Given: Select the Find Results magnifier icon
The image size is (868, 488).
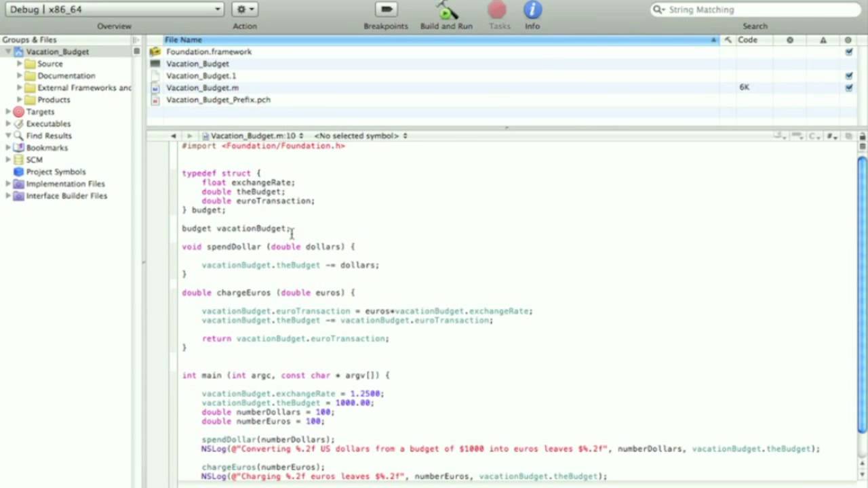Looking at the screenshot, I should pyautogui.click(x=18, y=136).
